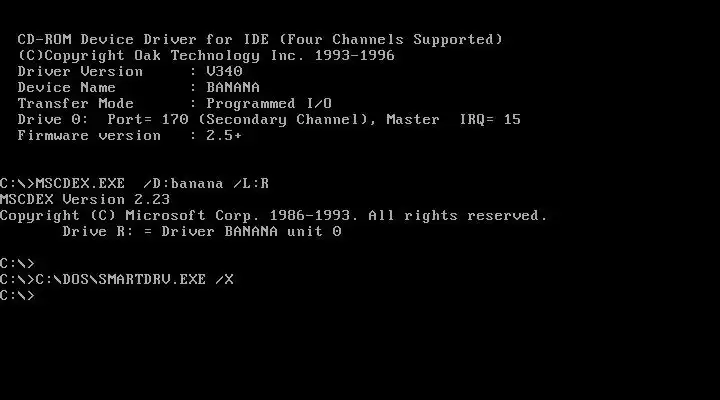Select the Driver Version V340 text
Screen dimensions: 720x400
[x=224, y=71]
